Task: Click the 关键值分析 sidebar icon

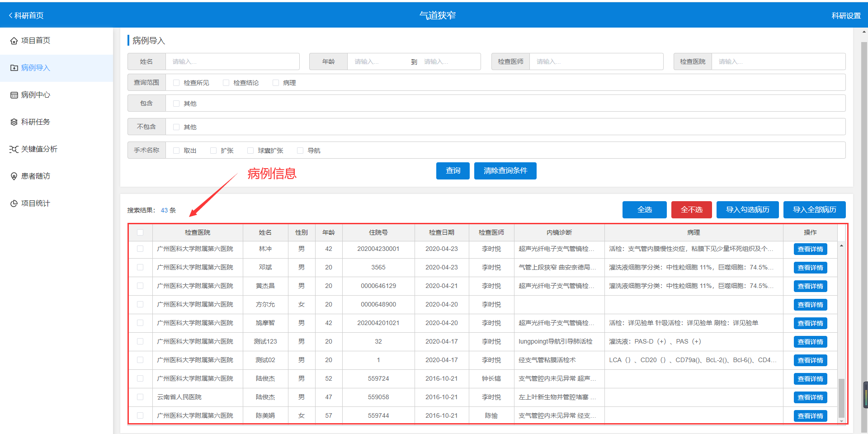Action: tap(14, 149)
